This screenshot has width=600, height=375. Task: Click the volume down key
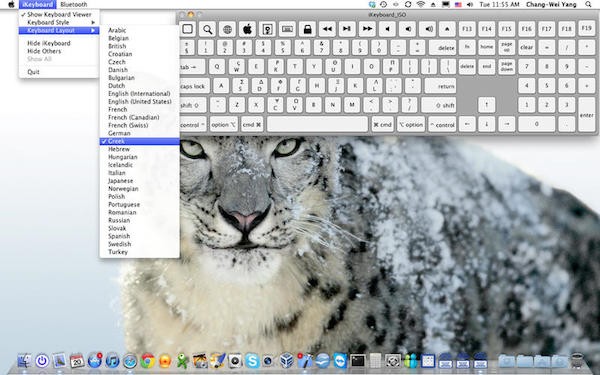[408, 29]
